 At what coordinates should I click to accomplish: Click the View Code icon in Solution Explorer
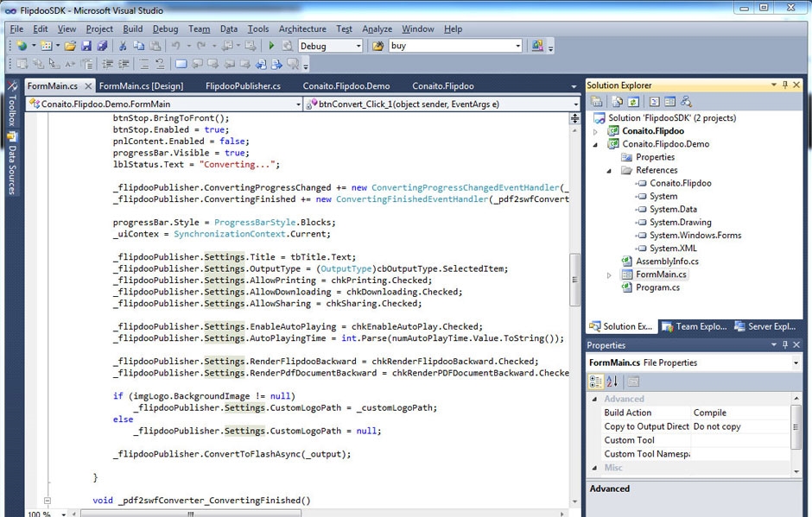(x=655, y=102)
